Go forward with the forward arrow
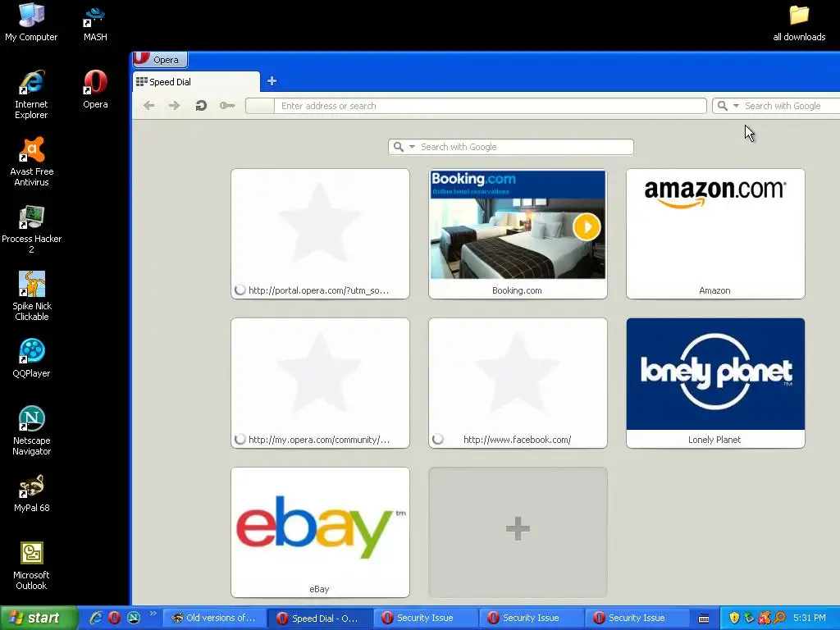The width and height of the screenshot is (840, 630). [x=174, y=106]
